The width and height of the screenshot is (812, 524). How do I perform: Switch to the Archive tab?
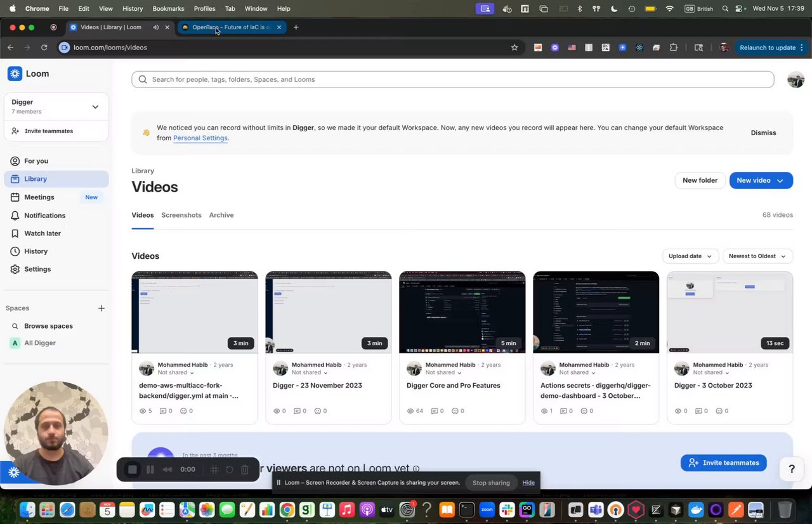(221, 215)
